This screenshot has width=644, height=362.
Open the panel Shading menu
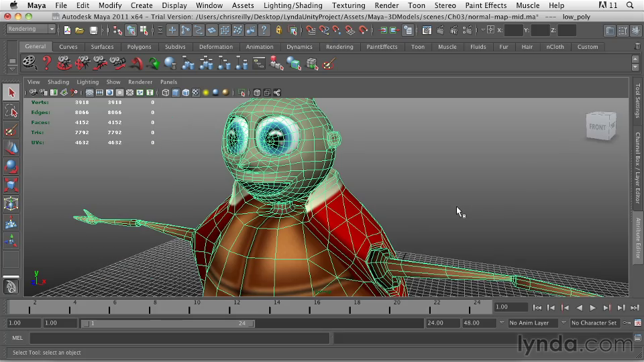(x=58, y=82)
